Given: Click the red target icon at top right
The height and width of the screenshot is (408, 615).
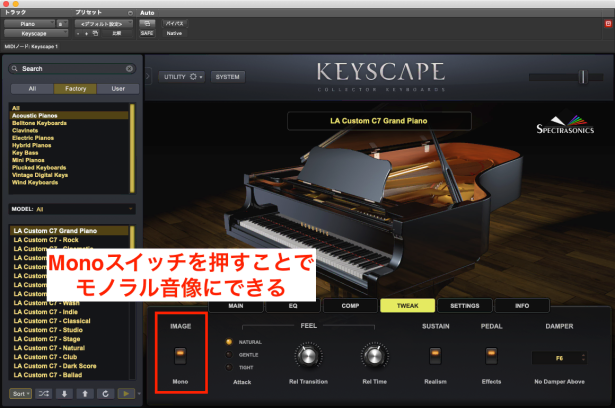Looking at the screenshot, I should tap(608, 24).
